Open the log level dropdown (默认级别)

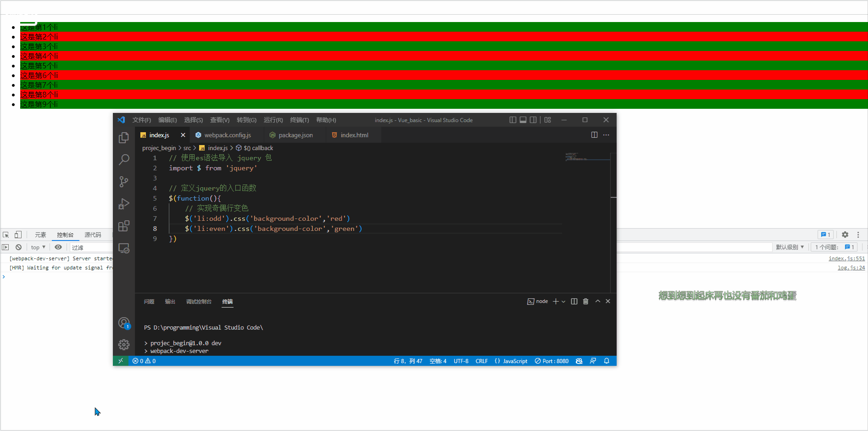tap(790, 247)
